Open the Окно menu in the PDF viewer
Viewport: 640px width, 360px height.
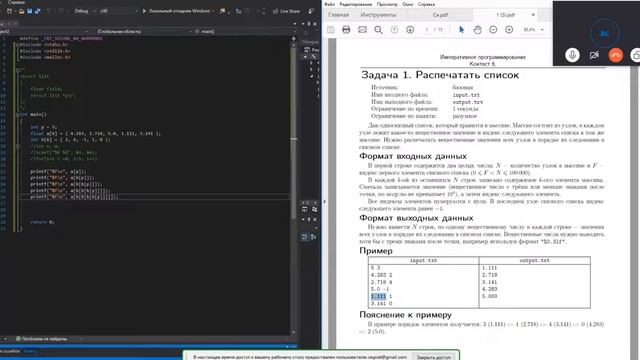click(x=407, y=4)
